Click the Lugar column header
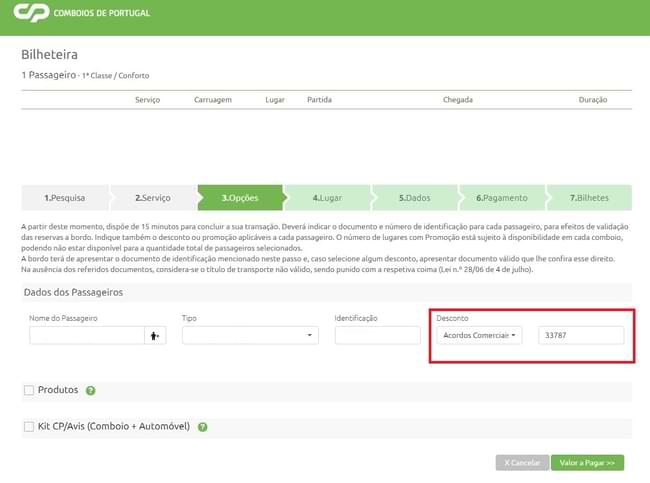Viewport: 650px width, 483px height. tap(275, 100)
